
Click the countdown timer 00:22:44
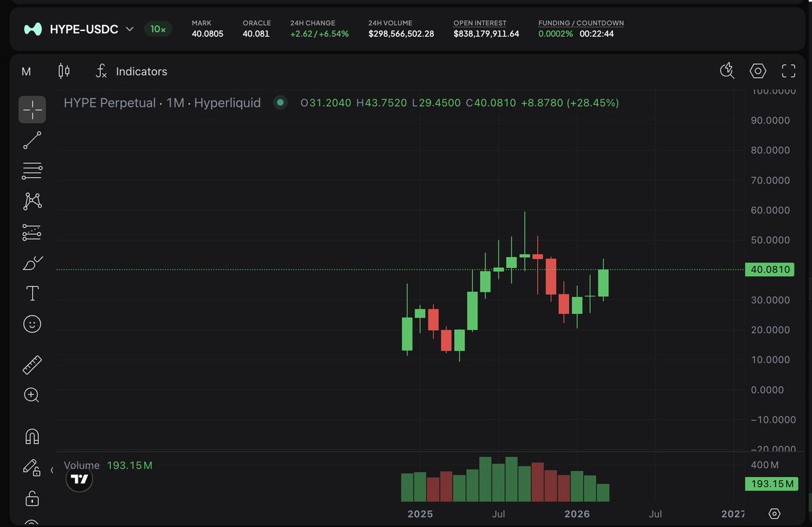point(597,33)
